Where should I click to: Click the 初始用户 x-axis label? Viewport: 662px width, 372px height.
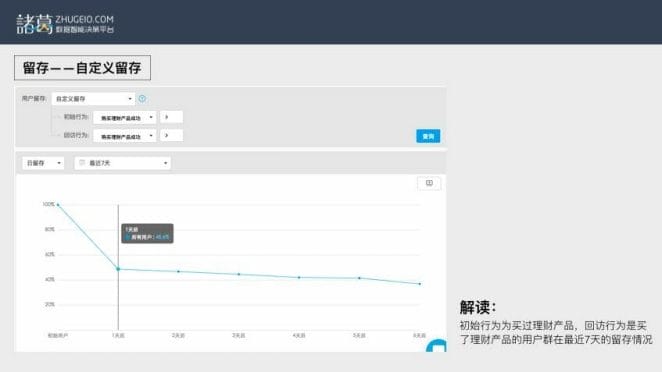tap(58, 335)
